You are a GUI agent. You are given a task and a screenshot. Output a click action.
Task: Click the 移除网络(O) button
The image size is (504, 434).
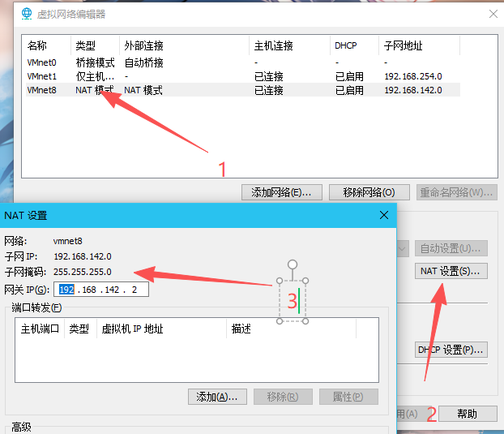click(x=369, y=192)
